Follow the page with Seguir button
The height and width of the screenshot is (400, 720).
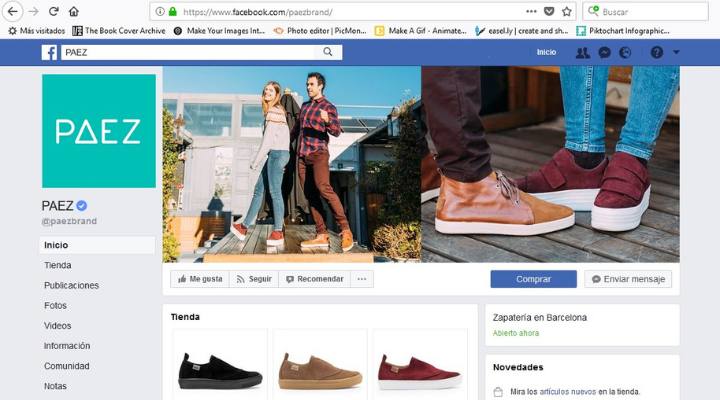click(x=254, y=279)
